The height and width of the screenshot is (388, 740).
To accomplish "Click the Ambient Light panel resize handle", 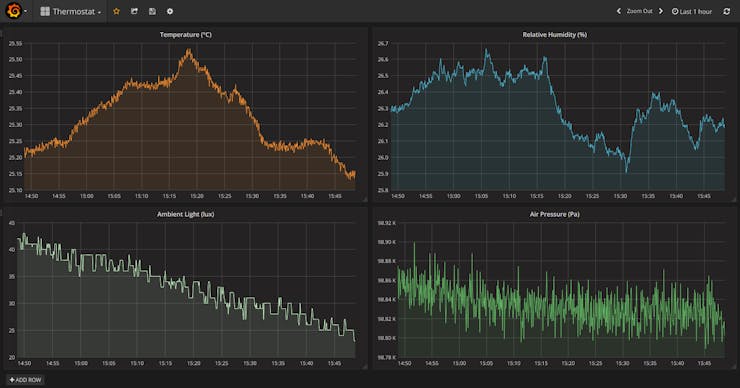I will coord(365,367).
